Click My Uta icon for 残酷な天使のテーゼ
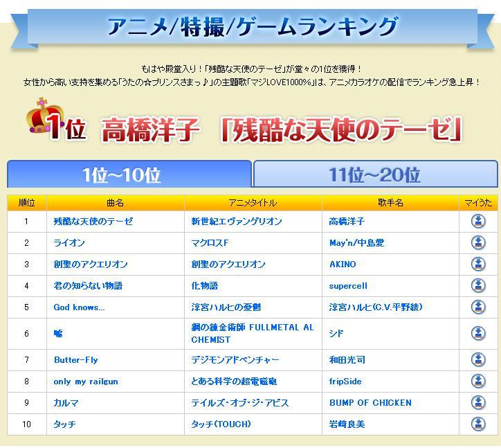The image size is (501, 448). pyautogui.click(x=477, y=222)
